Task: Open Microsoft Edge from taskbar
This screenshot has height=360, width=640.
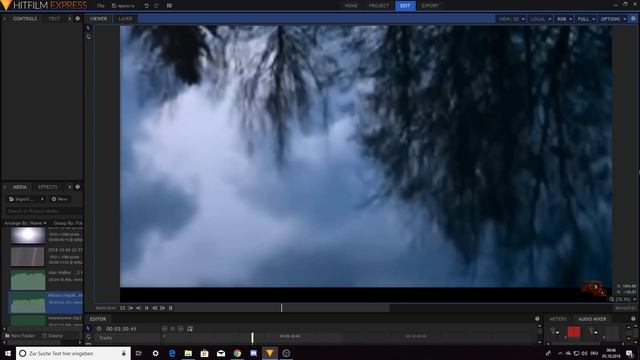Action: pos(172,353)
